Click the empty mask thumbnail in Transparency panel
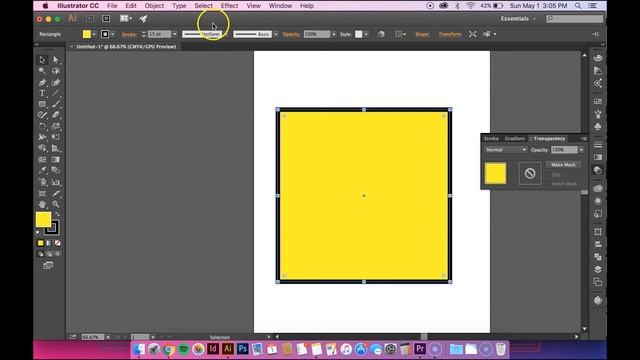This screenshot has width=640, height=360. tap(530, 173)
